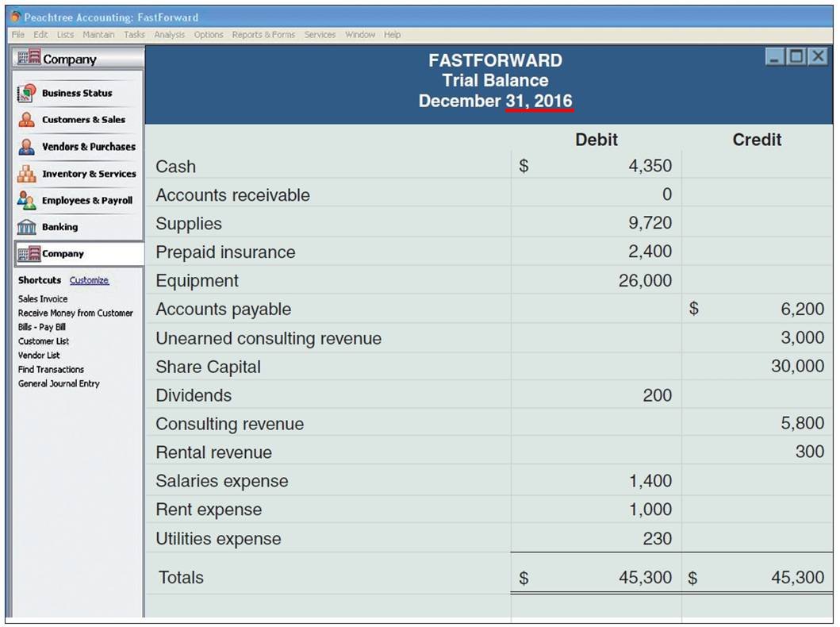Close the Trial Balance window
This screenshot has height=627, width=840.
point(818,57)
